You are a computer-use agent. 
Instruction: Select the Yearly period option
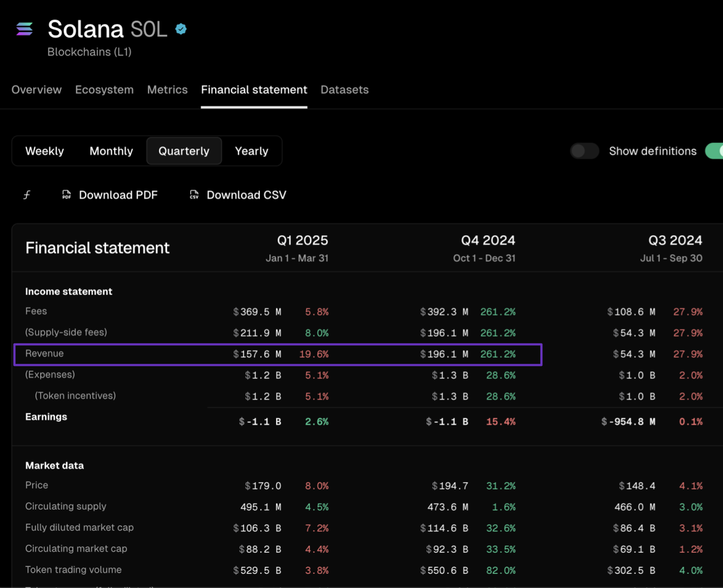(251, 151)
